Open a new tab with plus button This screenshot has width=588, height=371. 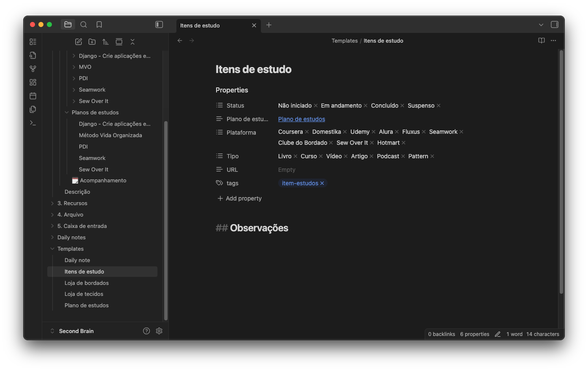pos(269,25)
